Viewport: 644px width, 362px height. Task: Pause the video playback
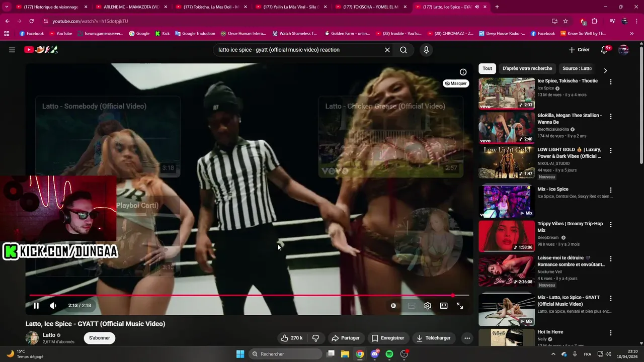(36, 306)
